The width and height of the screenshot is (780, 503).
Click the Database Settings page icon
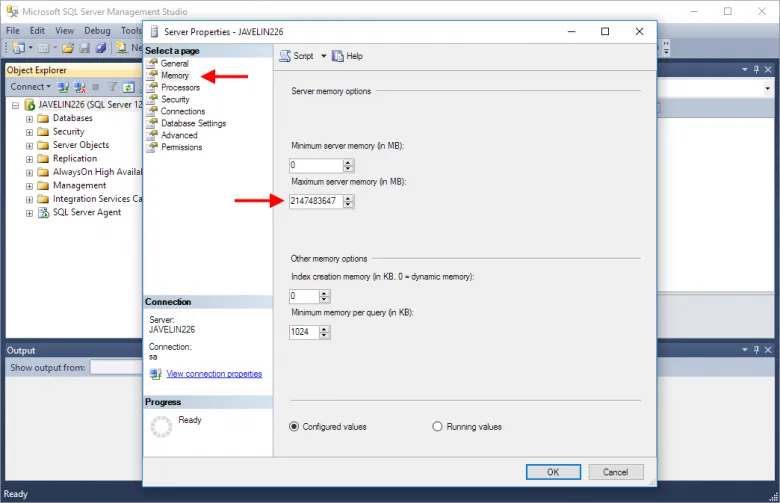(x=152, y=123)
